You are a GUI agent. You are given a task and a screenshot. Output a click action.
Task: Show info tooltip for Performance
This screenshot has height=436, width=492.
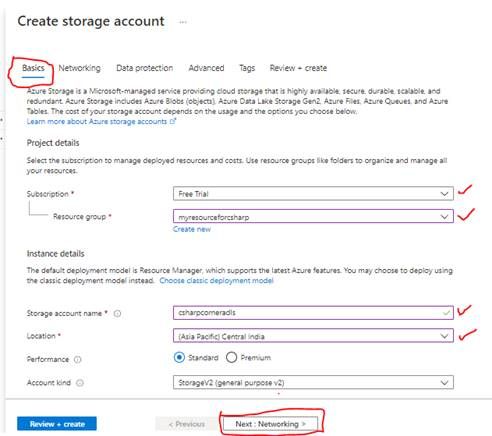point(77,359)
